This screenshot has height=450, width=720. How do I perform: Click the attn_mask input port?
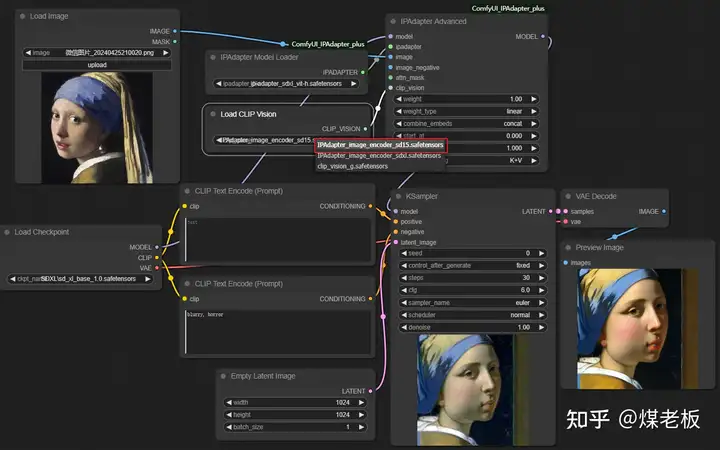click(x=391, y=78)
